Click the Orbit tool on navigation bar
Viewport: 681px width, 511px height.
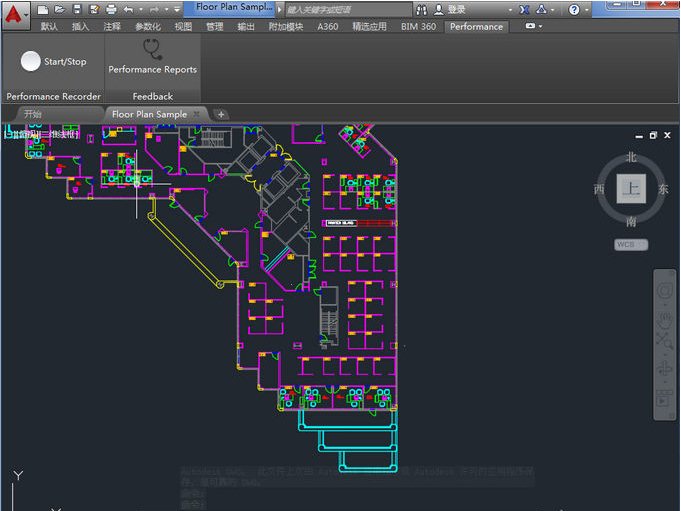pos(664,370)
